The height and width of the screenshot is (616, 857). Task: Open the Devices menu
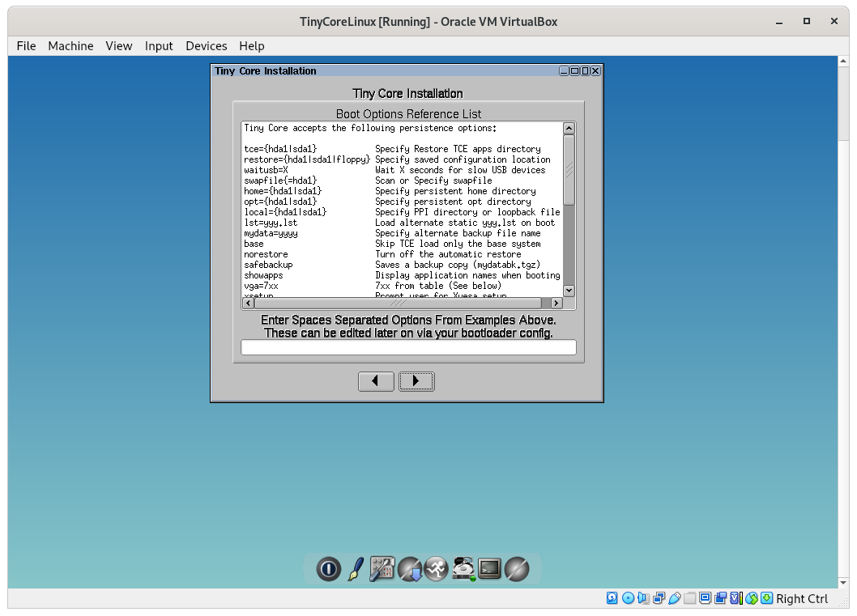pos(206,46)
